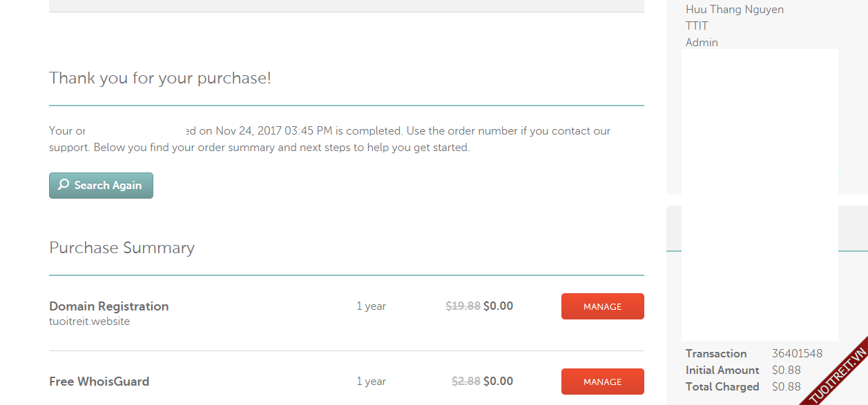
Task: Click the Domain Registration title
Action: 108,306
